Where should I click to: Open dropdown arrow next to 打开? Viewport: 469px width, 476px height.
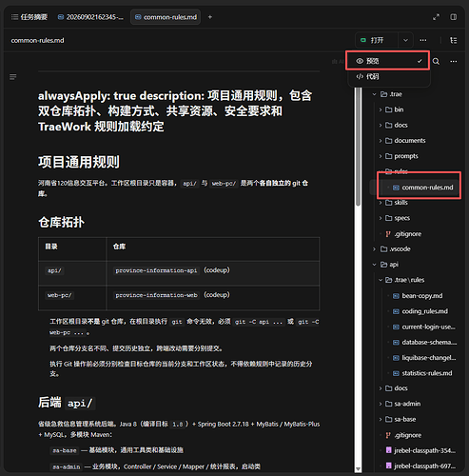[405, 40]
